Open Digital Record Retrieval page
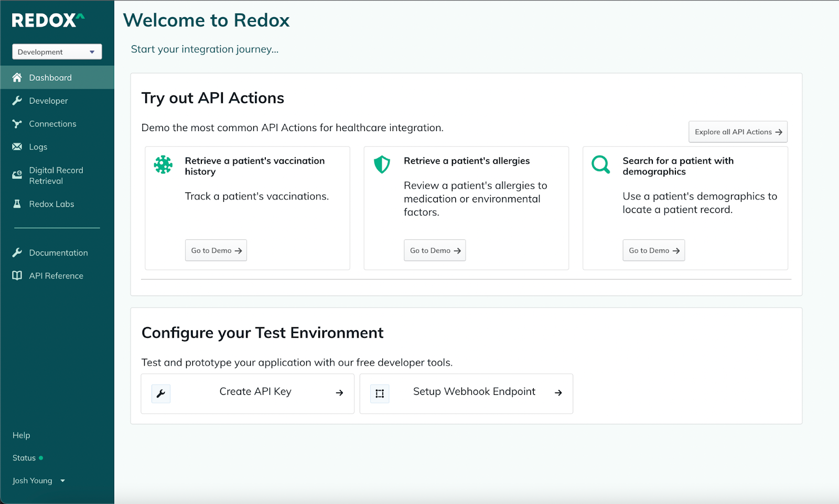 [56, 176]
